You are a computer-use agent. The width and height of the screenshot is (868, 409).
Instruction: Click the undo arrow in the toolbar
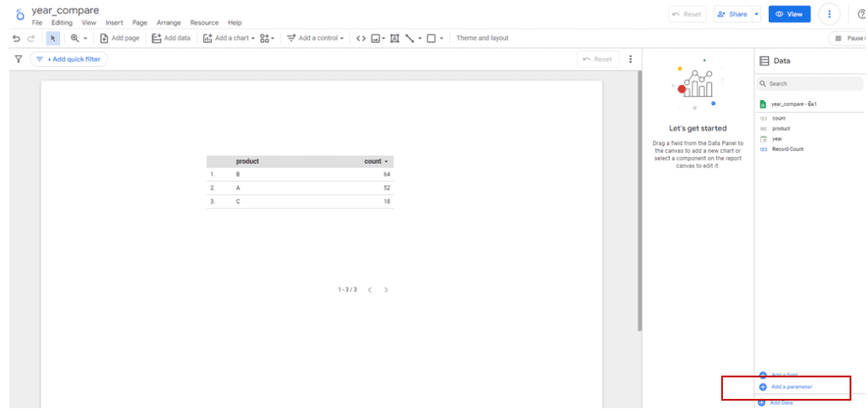[x=16, y=38]
